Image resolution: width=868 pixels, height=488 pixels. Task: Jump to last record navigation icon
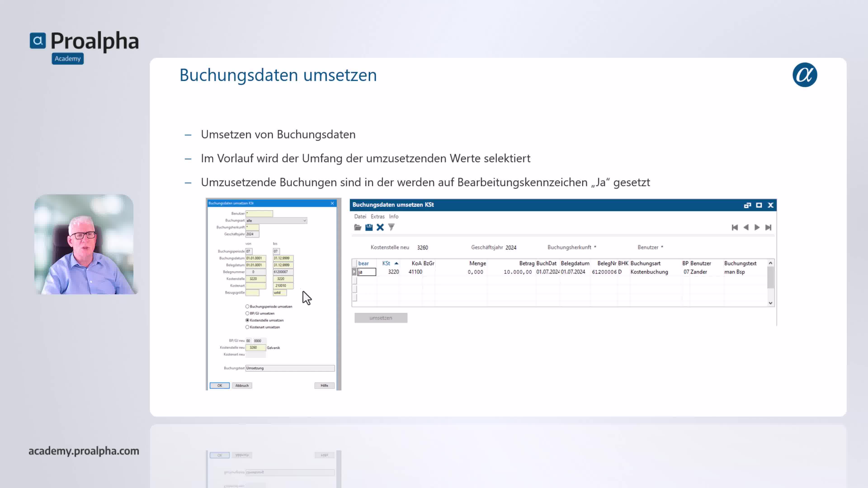pos(768,228)
